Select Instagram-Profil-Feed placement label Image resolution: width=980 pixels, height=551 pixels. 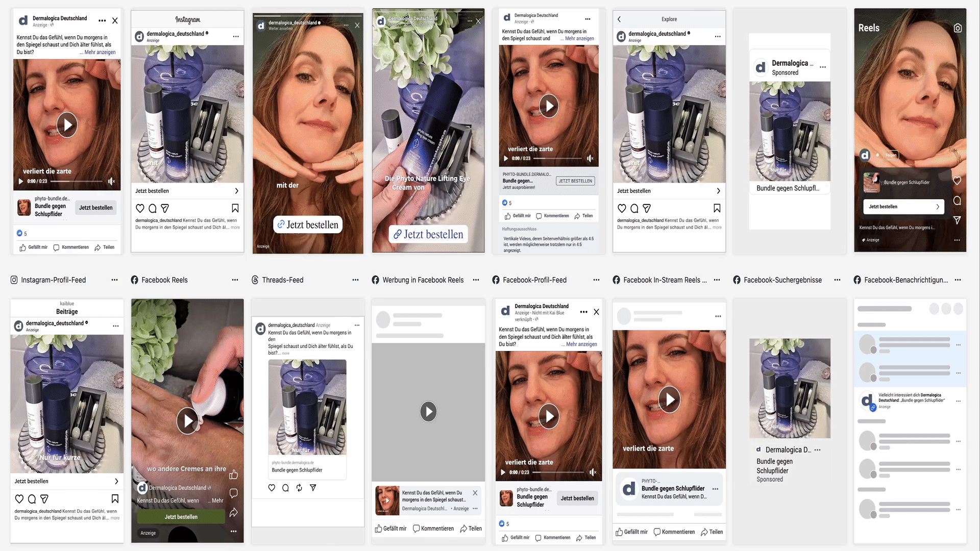click(x=53, y=280)
